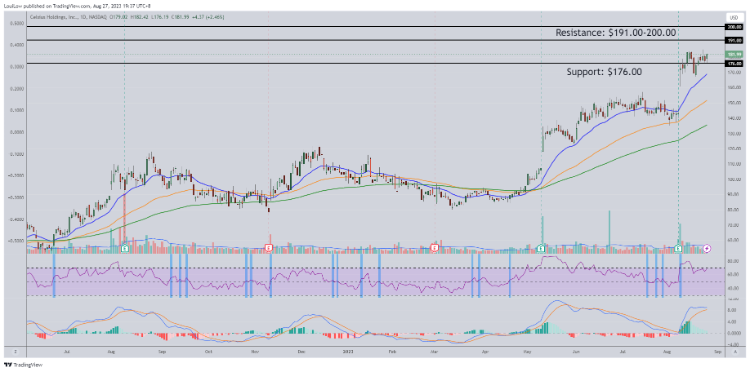The height and width of the screenshot is (372, 750).
Task: Click the purple lightning event icon
Action: tap(708, 248)
